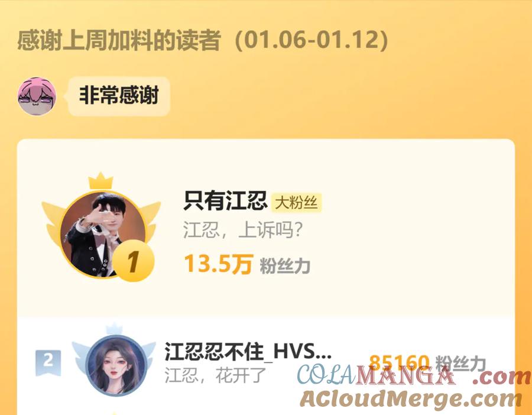The height and width of the screenshot is (415, 532).
Task: Open the ACloudMerge.com watermark link
Action: pyautogui.click(x=411, y=398)
